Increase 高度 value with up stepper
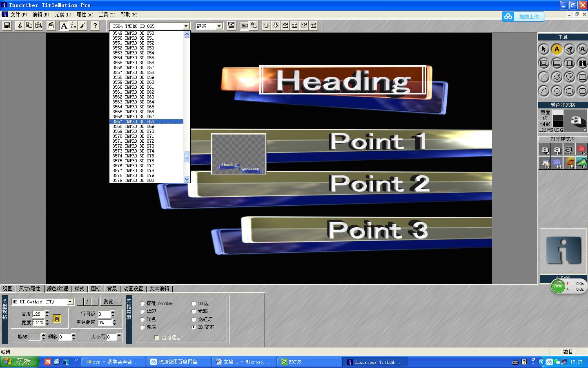Screen dimensions: 588x368 coord(47,312)
